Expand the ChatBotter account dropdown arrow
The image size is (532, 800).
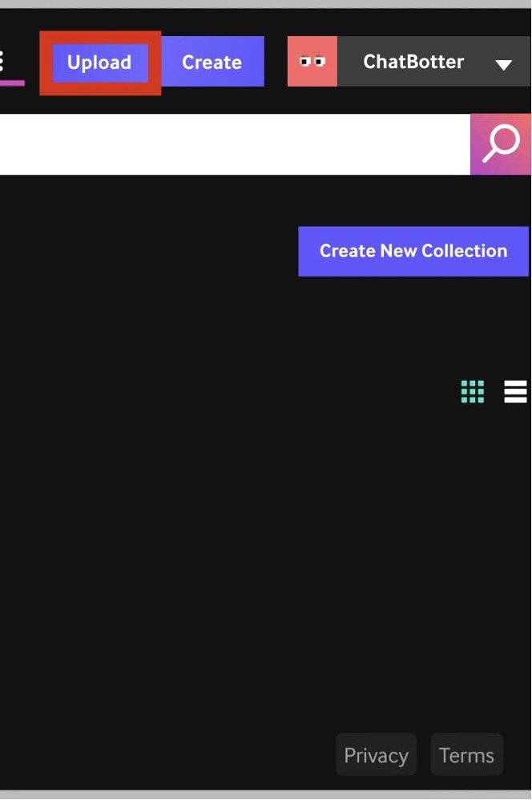click(503, 64)
